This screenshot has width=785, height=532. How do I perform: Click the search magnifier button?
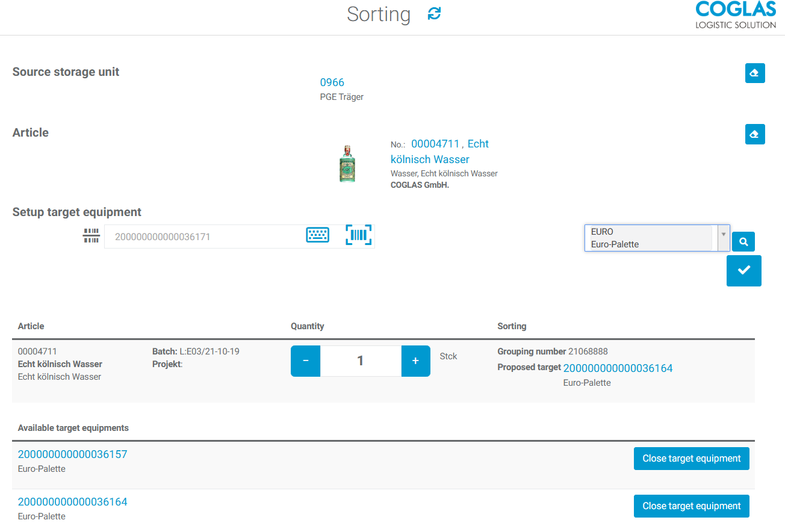[743, 241]
